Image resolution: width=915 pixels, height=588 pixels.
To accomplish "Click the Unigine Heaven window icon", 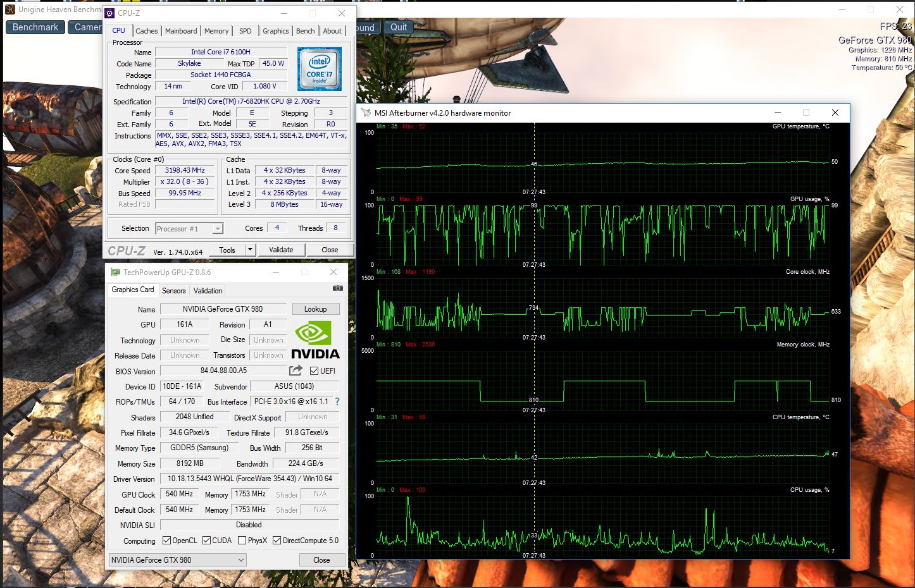I will coord(9,9).
